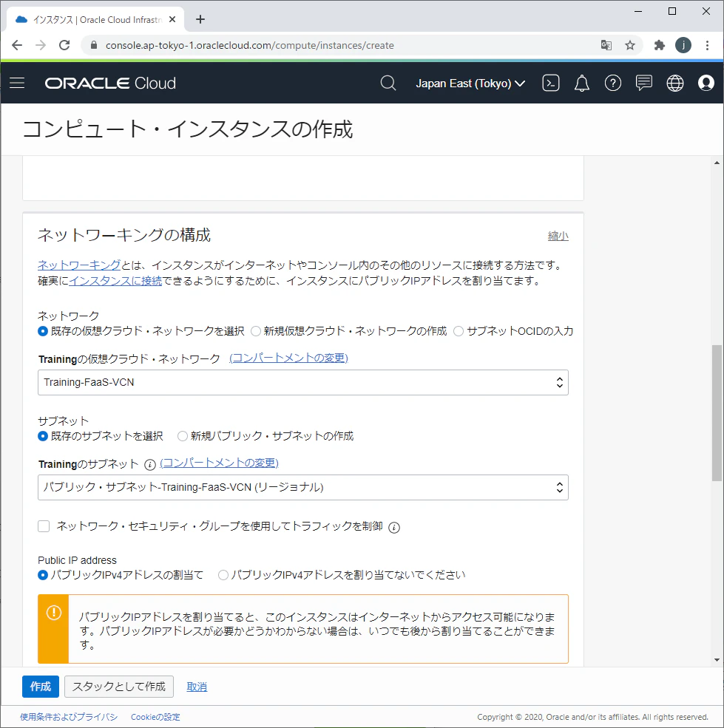Click the 取消 cancel link
Screen dimensions: 724x728
(197, 687)
